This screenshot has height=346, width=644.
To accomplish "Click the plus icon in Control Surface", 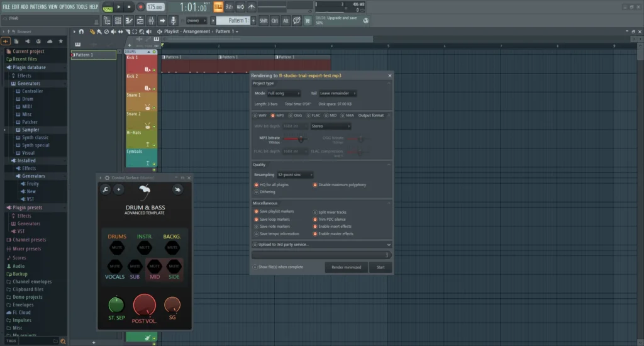I will (x=119, y=189).
